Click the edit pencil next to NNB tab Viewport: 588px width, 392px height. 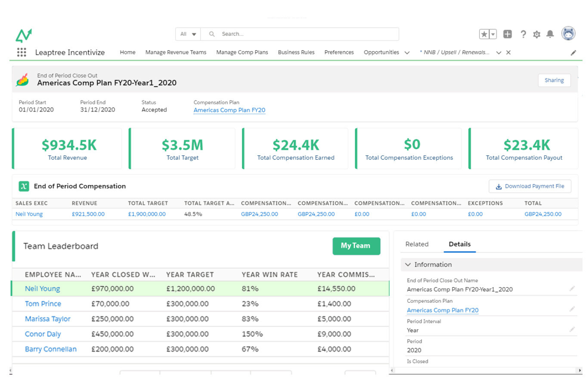574,52
